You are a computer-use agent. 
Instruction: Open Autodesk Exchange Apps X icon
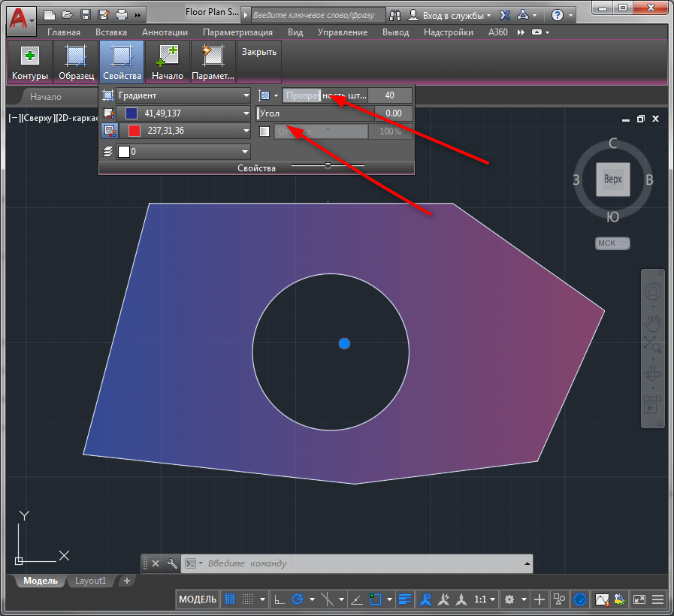(x=505, y=16)
